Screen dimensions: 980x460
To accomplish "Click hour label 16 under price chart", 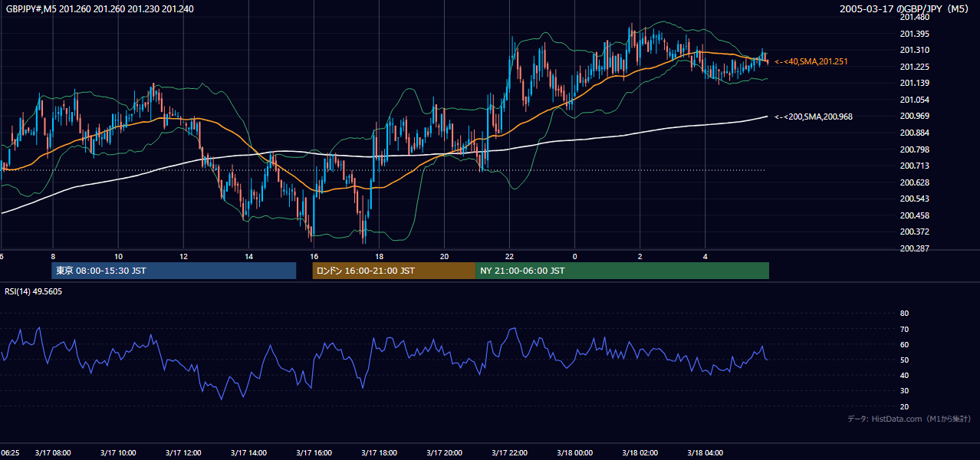I will tap(314, 256).
